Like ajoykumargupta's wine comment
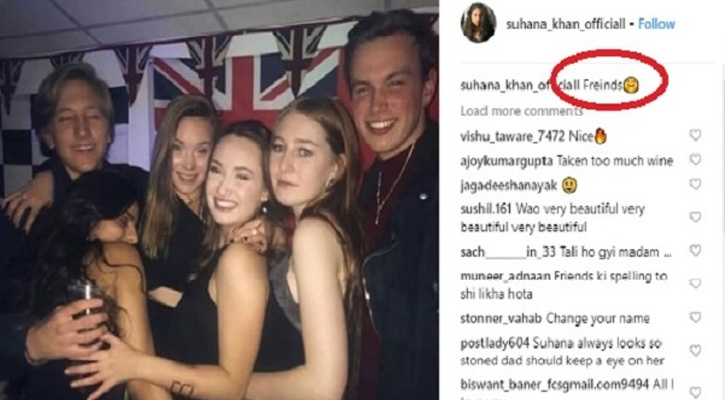The height and width of the screenshot is (400, 725). (x=695, y=160)
